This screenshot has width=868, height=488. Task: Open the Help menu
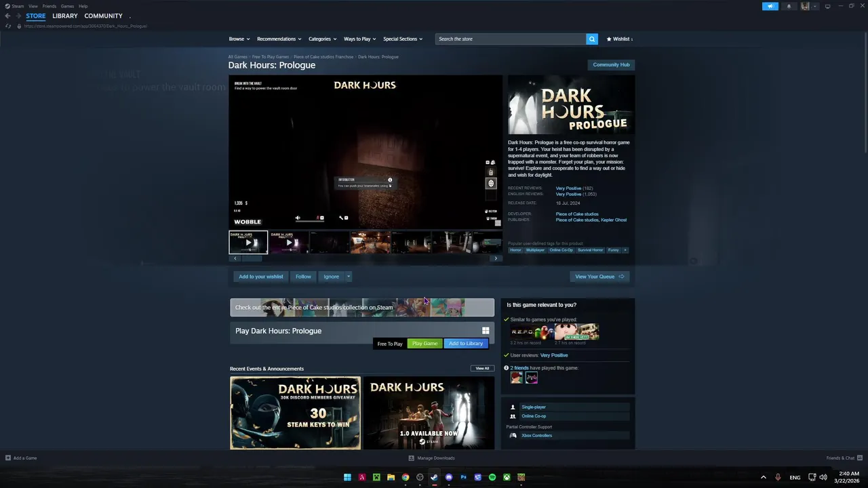83,6
